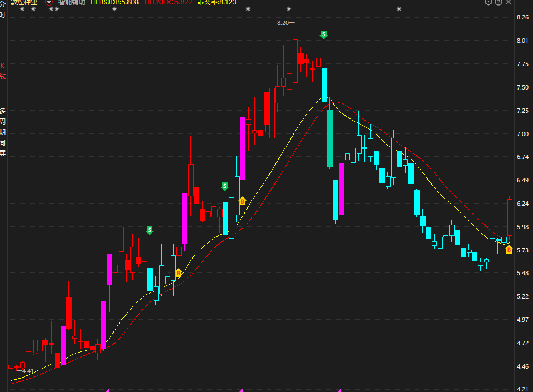Click the rightmost star event marker

click(x=399, y=9)
